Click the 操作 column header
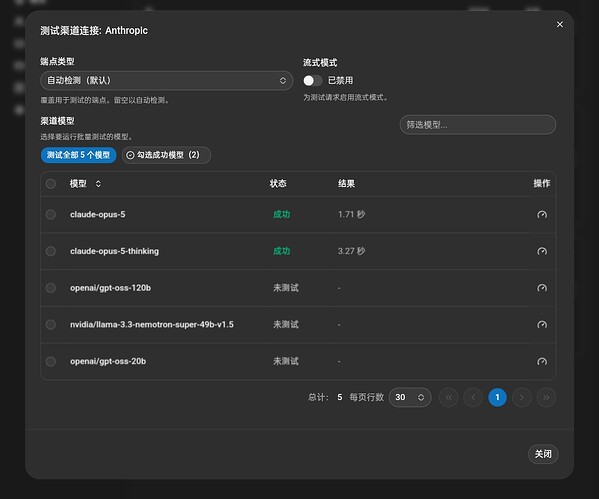Image resolution: width=599 pixels, height=499 pixels. click(x=542, y=184)
